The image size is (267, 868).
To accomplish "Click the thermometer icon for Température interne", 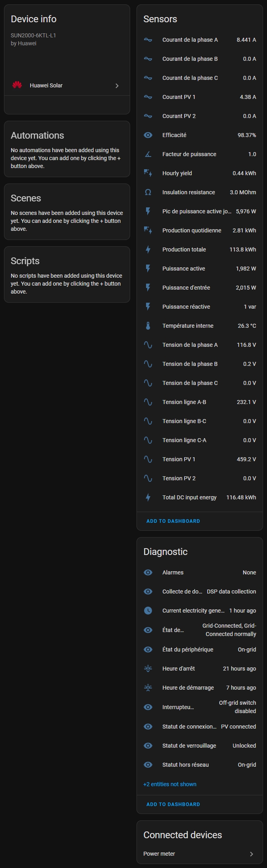I will 148,326.
